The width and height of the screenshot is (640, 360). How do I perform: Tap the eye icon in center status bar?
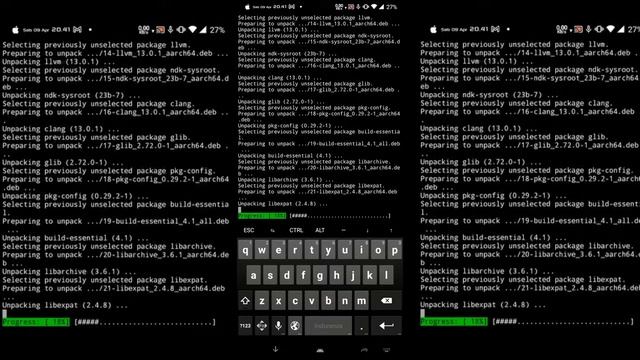[366, 7]
